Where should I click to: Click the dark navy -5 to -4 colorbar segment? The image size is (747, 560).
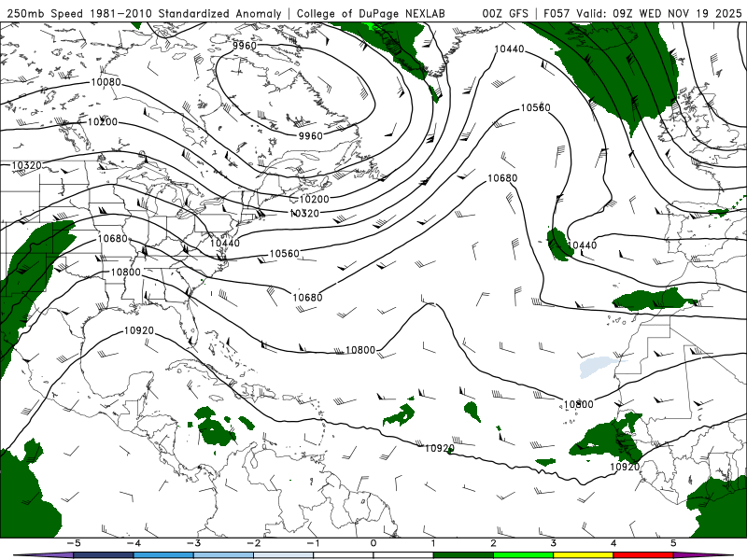(104, 555)
